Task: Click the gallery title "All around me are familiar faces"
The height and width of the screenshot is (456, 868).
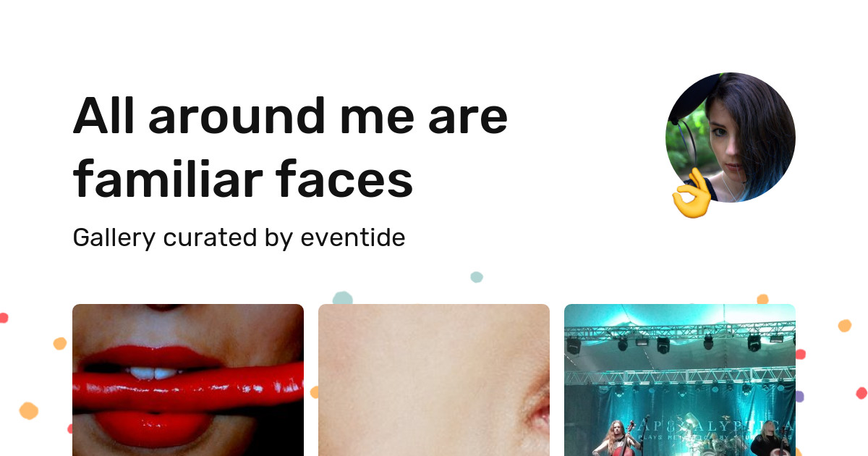Action: pyautogui.click(x=290, y=147)
